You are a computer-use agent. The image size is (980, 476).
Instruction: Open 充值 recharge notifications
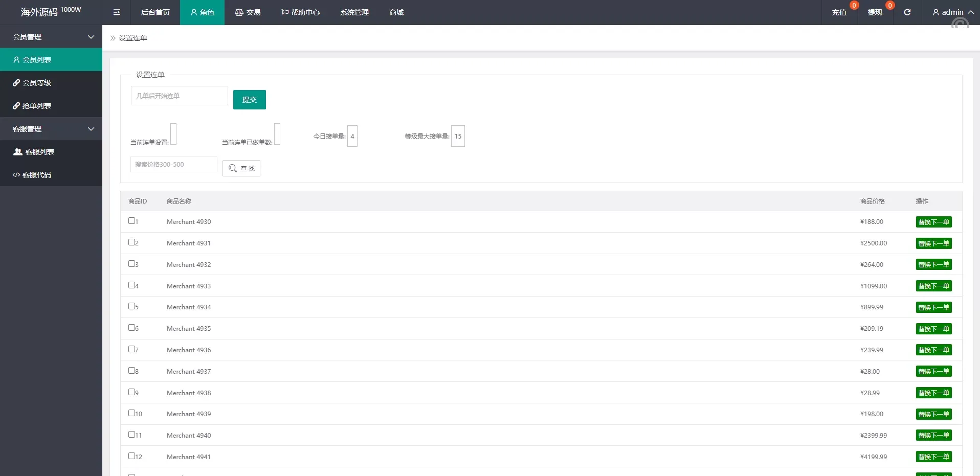pyautogui.click(x=839, y=12)
